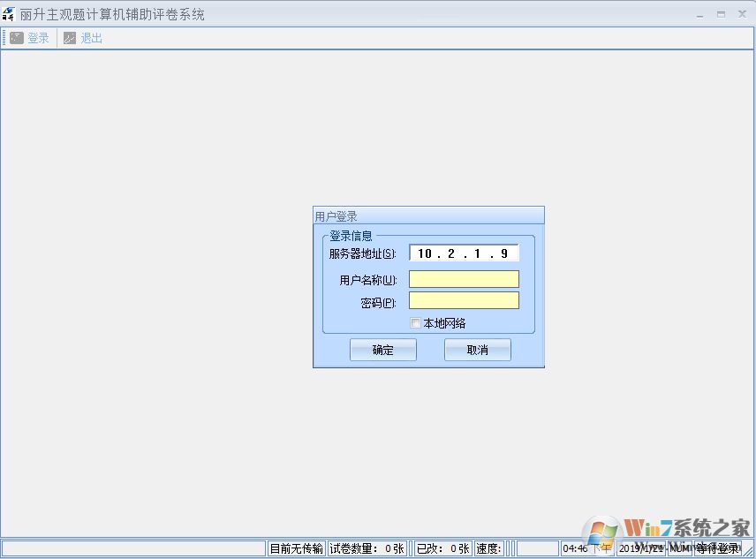Click the 用户名称 username input field

(464, 277)
